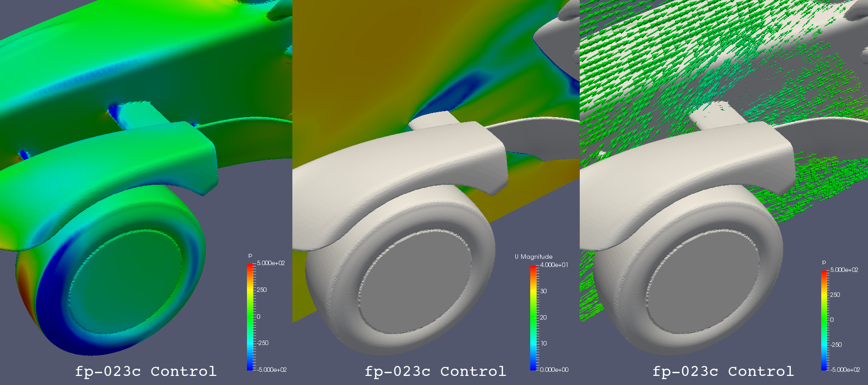Image resolution: width=868 pixels, height=385 pixels.
Task: Select the "30" tick label on U Magnitude legend
Action: tap(543, 291)
